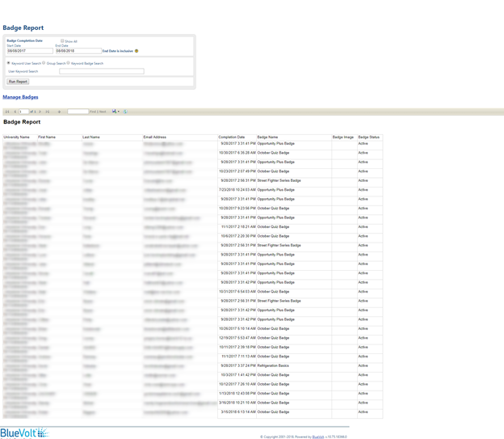Select Keyword Badge Search radio
504x439 pixels.
coord(69,63)
